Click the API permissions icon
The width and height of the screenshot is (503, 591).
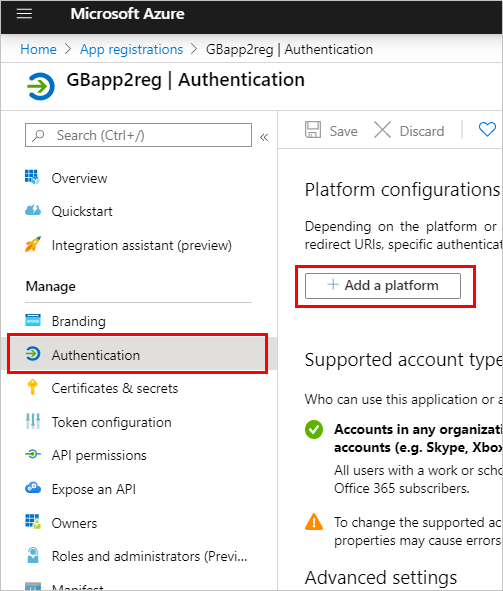point(33,454)
